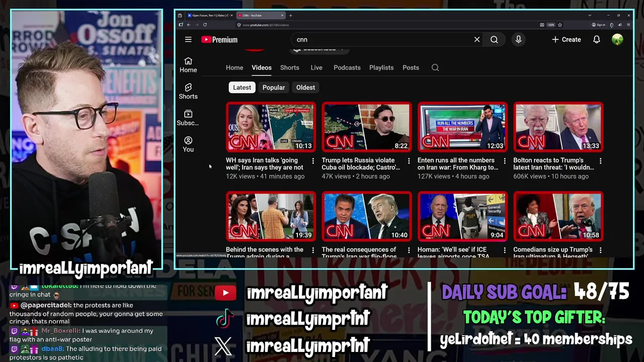The image size is (644, 362).
Task: Open the YouTube hamburger guide menu
Action: 188,40
